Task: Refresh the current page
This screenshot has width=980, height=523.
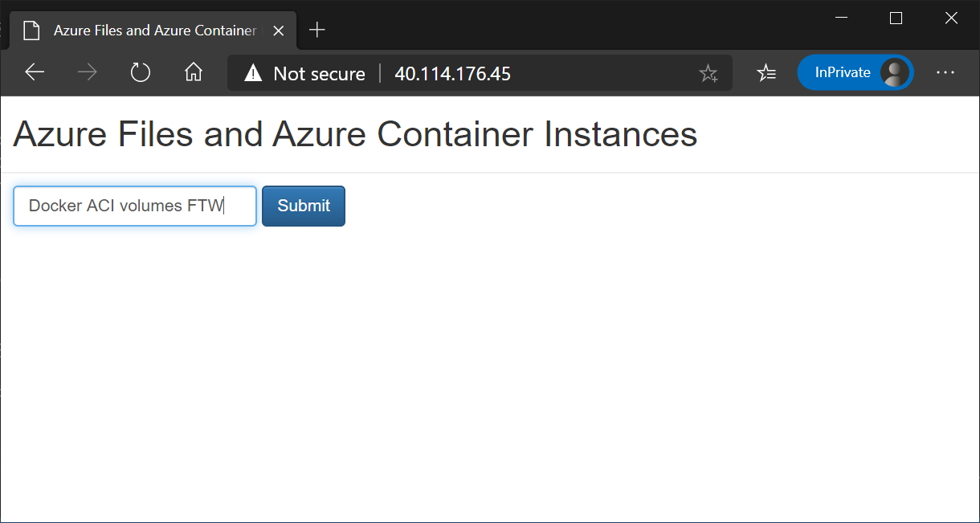Action: pyautogui.click(x=141, y=73)
